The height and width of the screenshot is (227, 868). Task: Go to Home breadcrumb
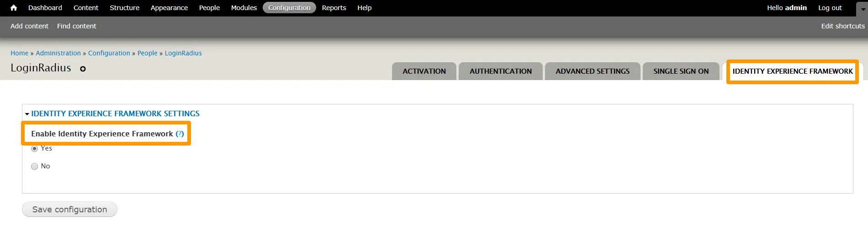coord(19,53)
